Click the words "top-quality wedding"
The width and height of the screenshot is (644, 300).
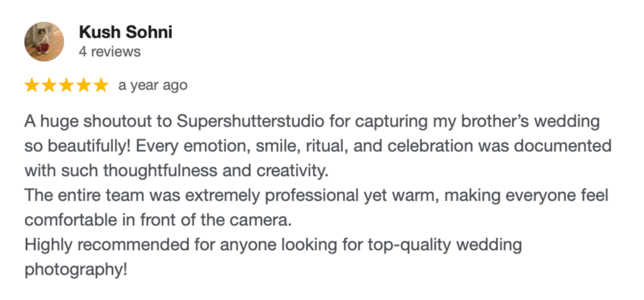pyautogui.click(x=445, y=246)
